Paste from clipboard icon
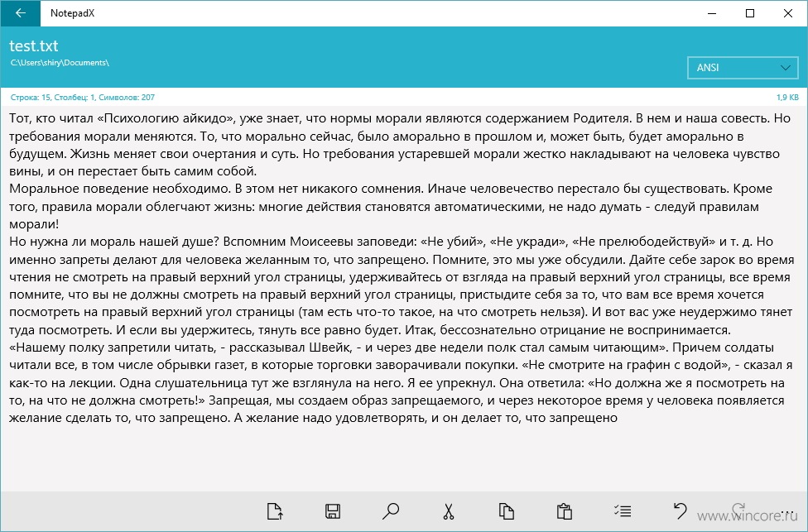This screenshot has width=808, height=532. (565, 511)
